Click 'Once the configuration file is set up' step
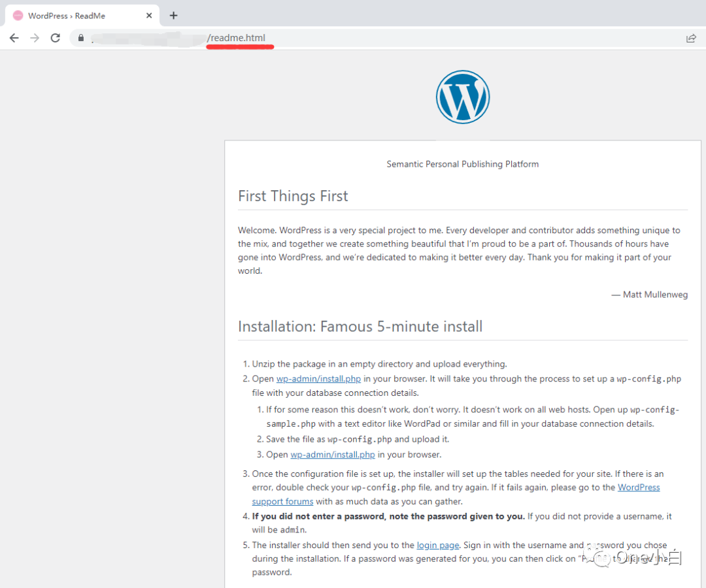The width and height of the screenshot is (706, 588). tap(458, 487)
